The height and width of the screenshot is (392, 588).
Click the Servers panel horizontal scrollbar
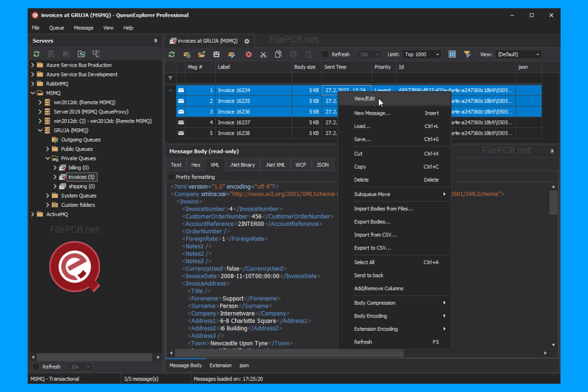pos(95,357)
